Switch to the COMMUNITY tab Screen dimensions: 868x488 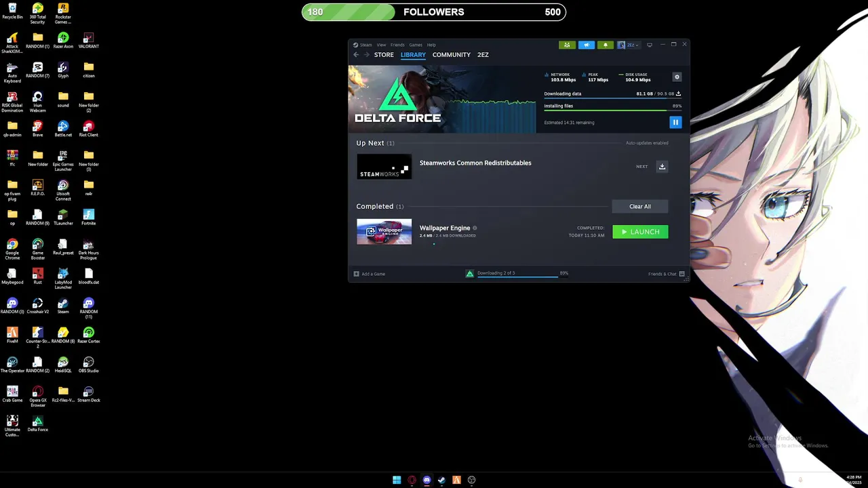452,55
